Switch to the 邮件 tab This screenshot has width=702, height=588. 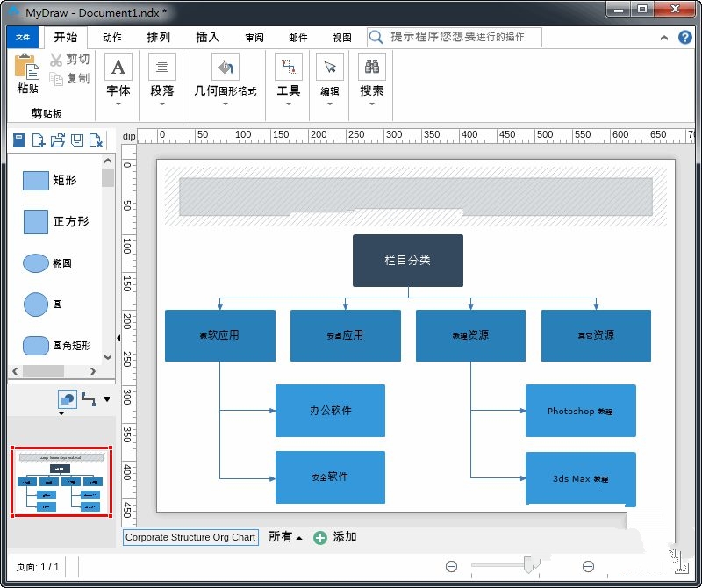click(297, 38)
